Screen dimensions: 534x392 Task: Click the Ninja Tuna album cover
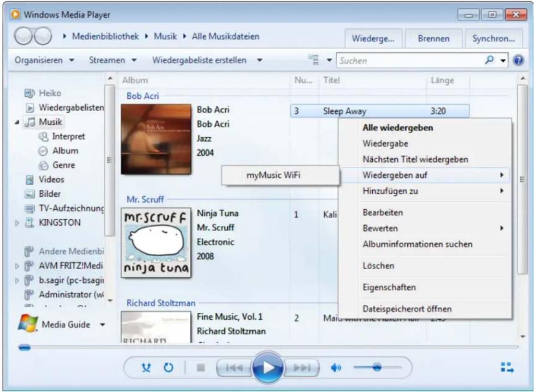point(156,242)
